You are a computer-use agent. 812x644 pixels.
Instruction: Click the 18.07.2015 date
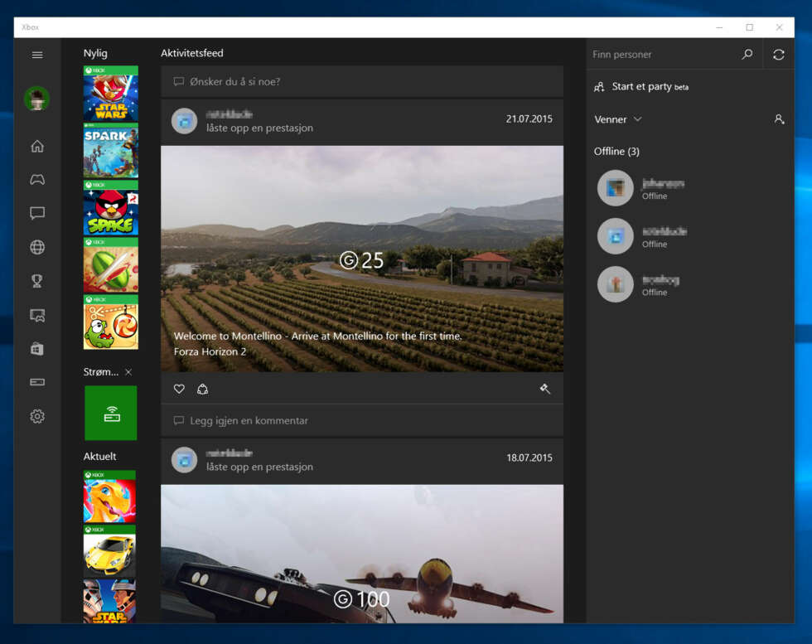[529, 458]
